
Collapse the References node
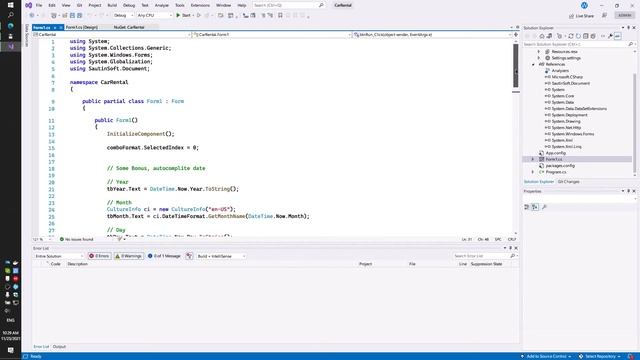[x=533, y=64]
